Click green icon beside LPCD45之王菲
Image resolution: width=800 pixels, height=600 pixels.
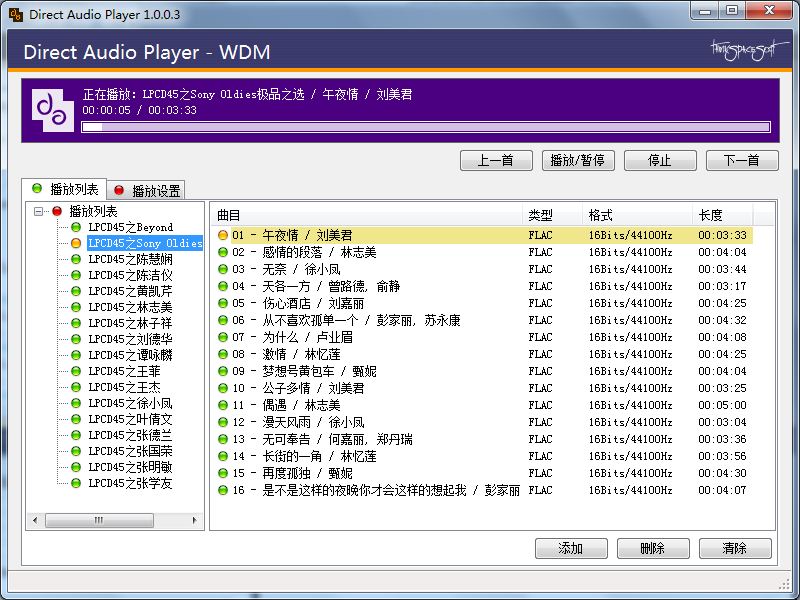point(76,371)
